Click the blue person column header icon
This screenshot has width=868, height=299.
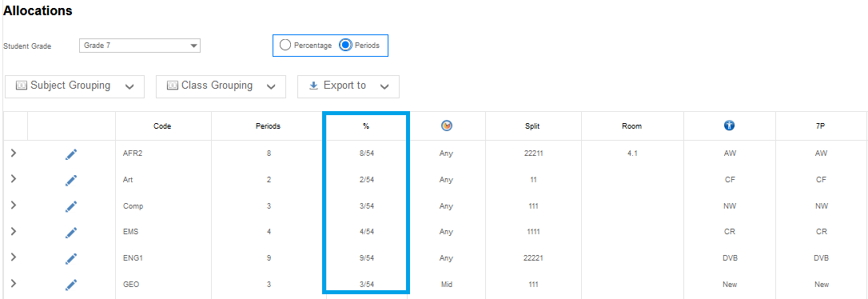[729, 126]
